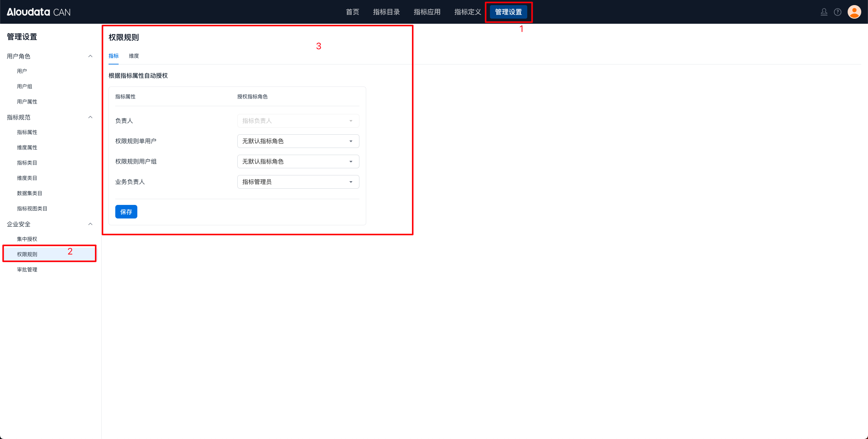Collapse the 企业安全 sidebar group
The image size is (868, 439).
(x=90, y=224)
